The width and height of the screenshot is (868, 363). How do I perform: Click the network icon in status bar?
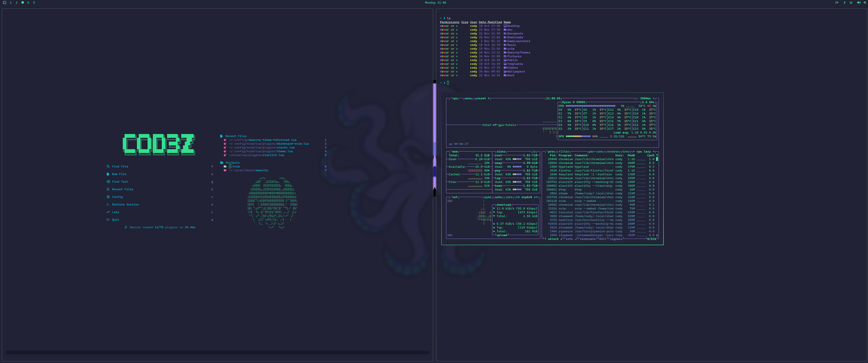[851, 3]
